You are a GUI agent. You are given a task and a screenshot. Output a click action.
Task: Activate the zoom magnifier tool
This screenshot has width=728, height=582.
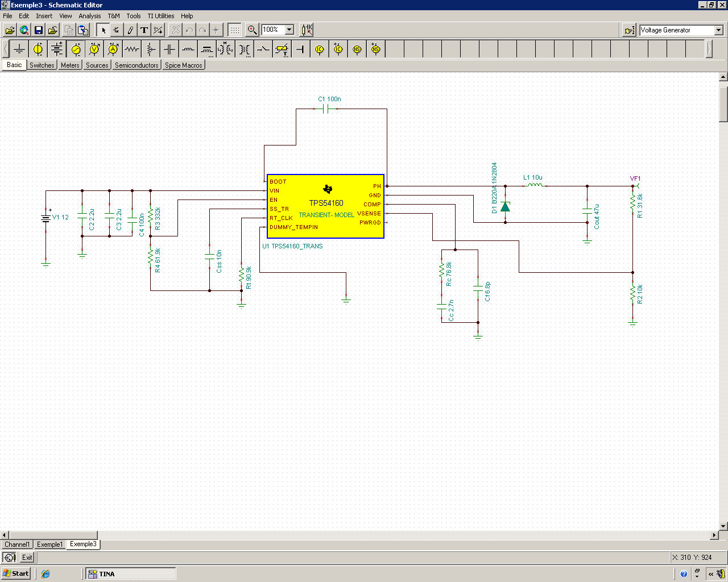(x=251, y=30)
